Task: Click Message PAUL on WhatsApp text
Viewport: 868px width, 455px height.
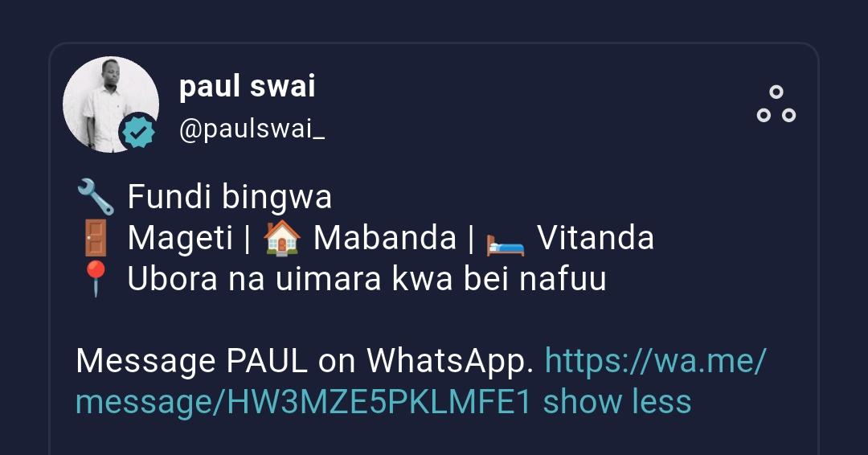Action: 304,361
